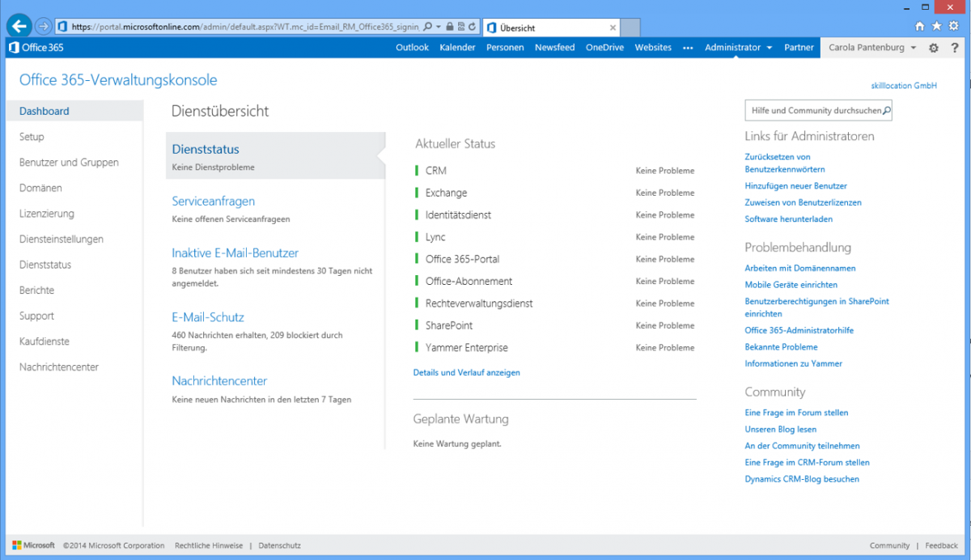The image size is (971, 560).
Task: Click the browser Forward arrow button
Action: coord(44,27)
